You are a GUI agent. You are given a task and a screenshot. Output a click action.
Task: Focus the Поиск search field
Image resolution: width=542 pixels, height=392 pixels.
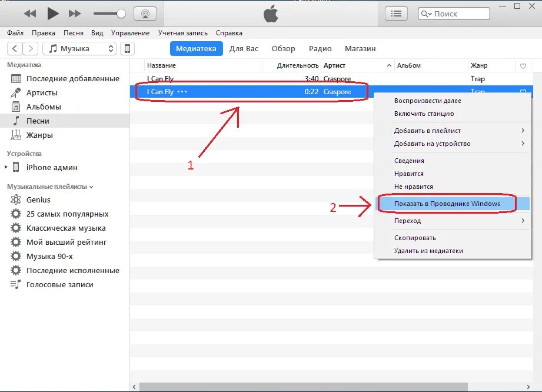454,14
